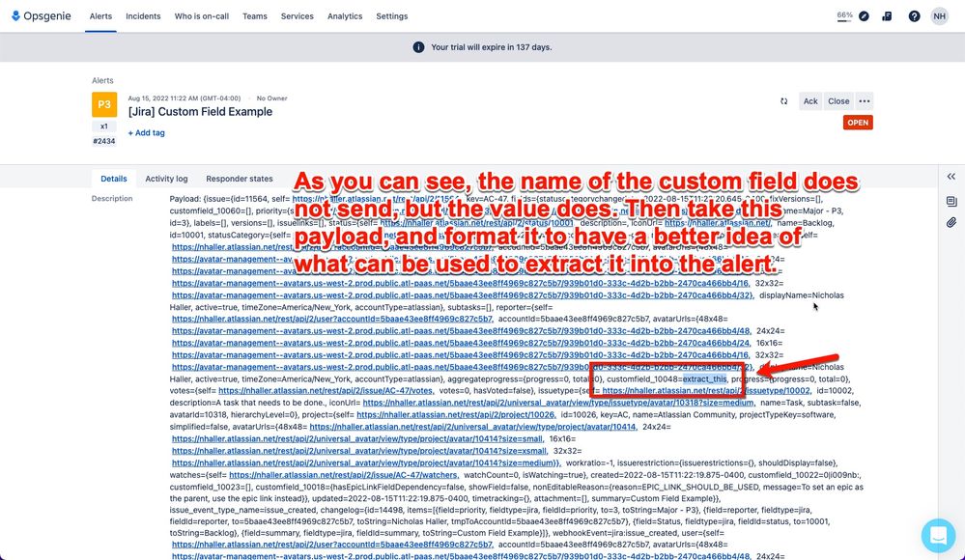Open the Settings menu item
Screen dimensions: 965x560
point(392,16)
